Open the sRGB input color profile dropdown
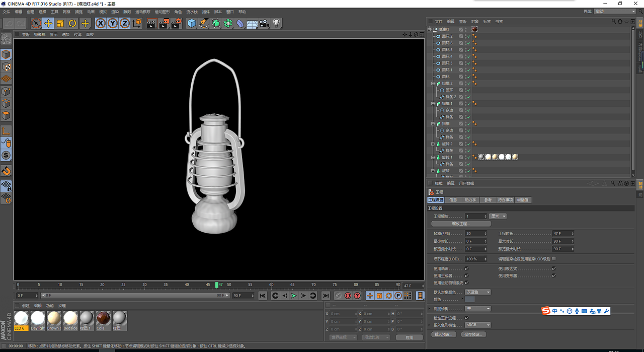The width and height of the screenshot is (644, 352). tap(477, 325)
